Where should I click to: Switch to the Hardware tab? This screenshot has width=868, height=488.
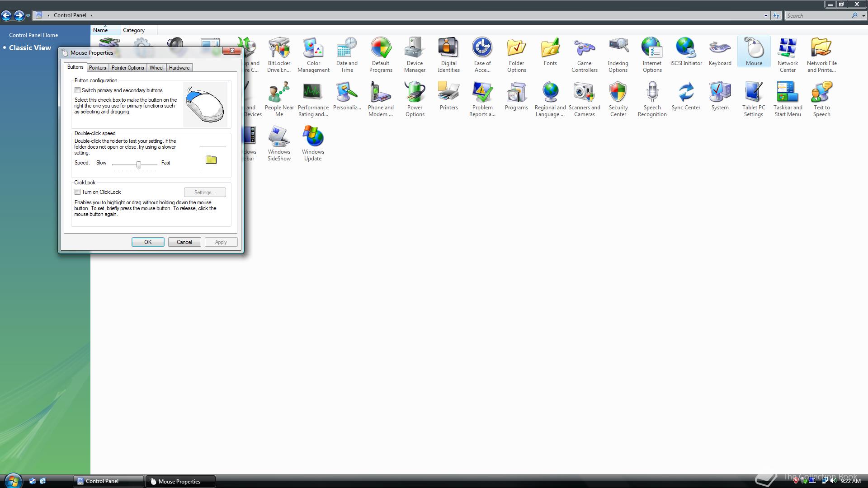(x=179, y=68)
